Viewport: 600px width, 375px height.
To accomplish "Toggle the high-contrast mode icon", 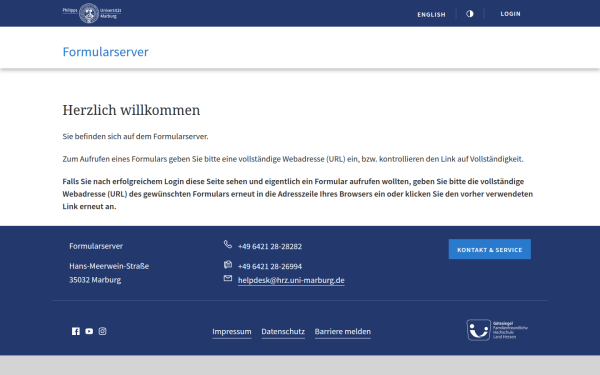I will (470, 14).
